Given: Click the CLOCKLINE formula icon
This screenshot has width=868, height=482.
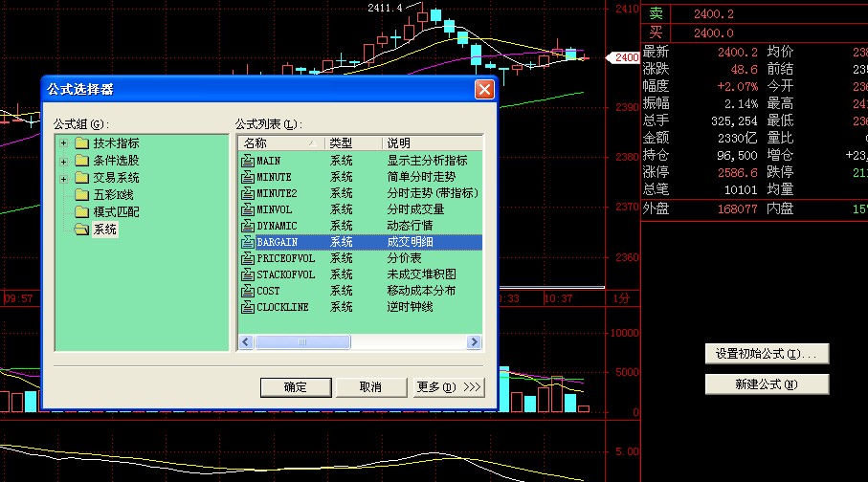Looking at the screenshot, I should pos(247,307).
